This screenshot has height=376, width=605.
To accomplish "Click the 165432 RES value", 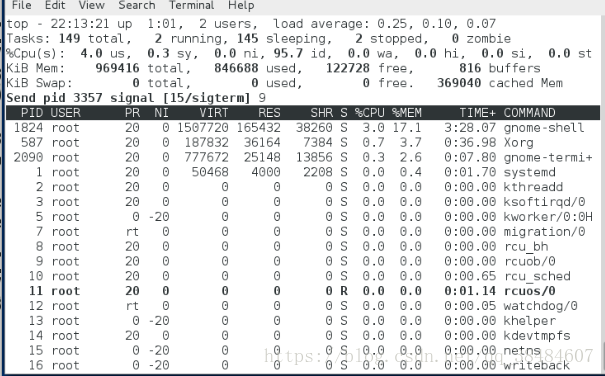I will point(259,128).
